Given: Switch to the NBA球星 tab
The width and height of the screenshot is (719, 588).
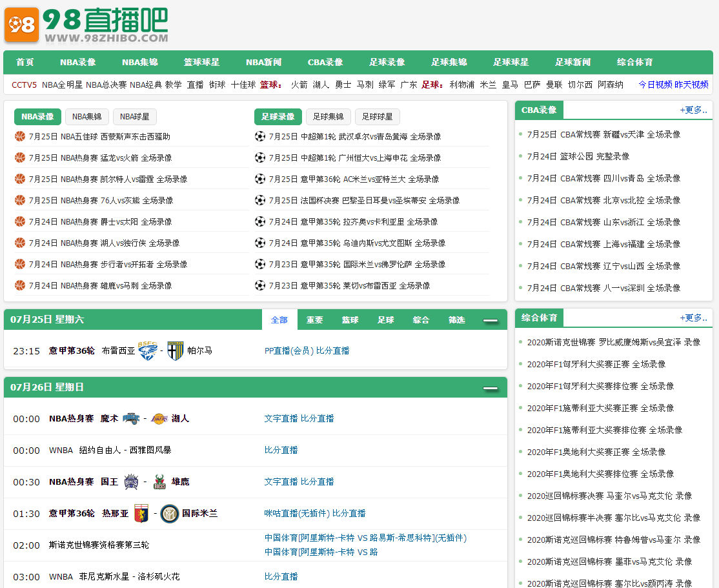Looking at the screenshot, I should (x=135, y=116).
